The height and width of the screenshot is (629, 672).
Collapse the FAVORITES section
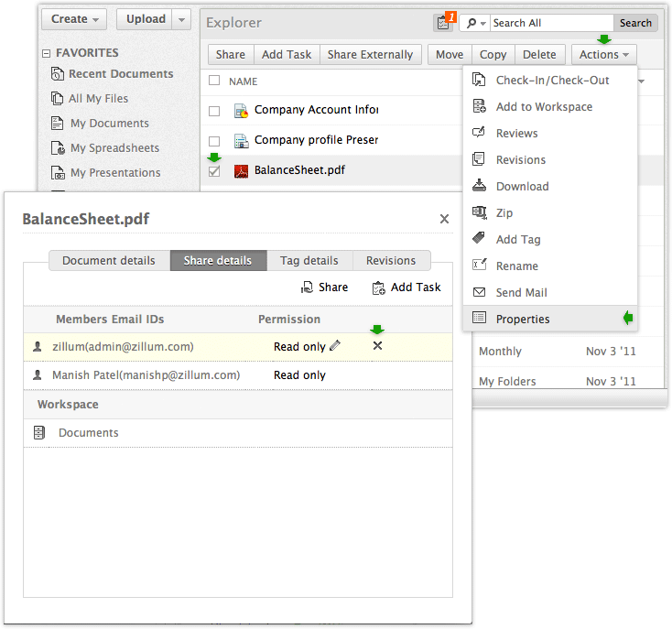(47, 53)
